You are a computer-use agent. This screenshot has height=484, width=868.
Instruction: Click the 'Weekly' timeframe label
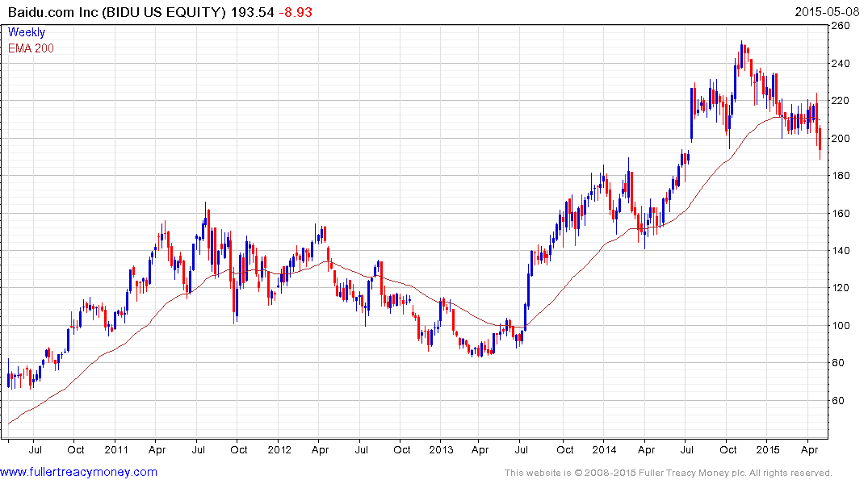pyautogui.click(x=27, y=32)
